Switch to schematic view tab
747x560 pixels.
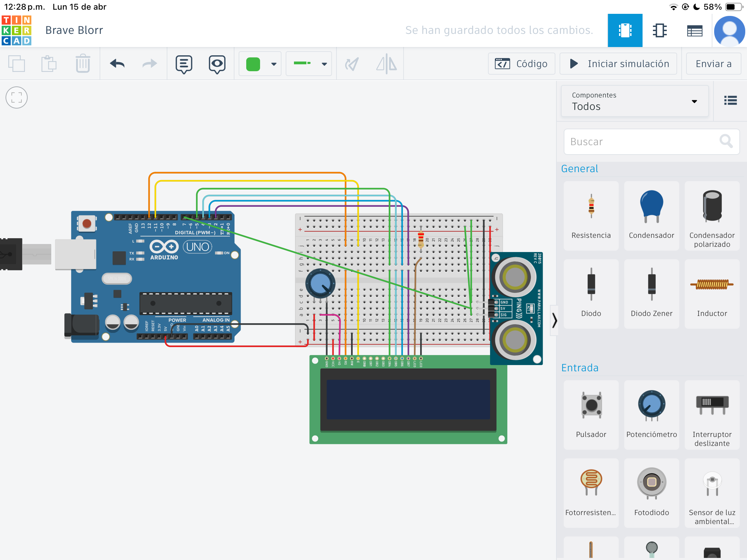(660, 30)
